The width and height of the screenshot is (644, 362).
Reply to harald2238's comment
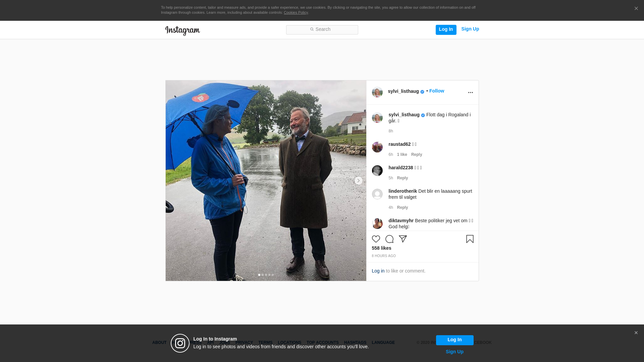click(402, 178)
